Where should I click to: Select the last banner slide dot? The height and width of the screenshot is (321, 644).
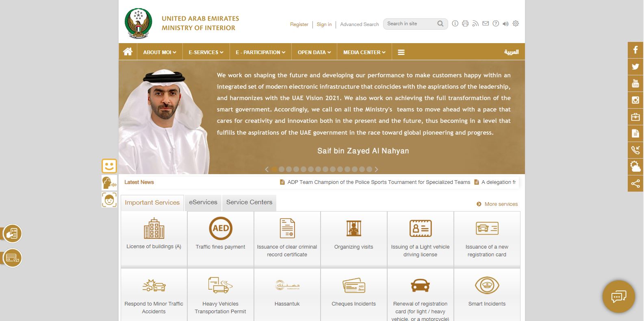[369, 169]
